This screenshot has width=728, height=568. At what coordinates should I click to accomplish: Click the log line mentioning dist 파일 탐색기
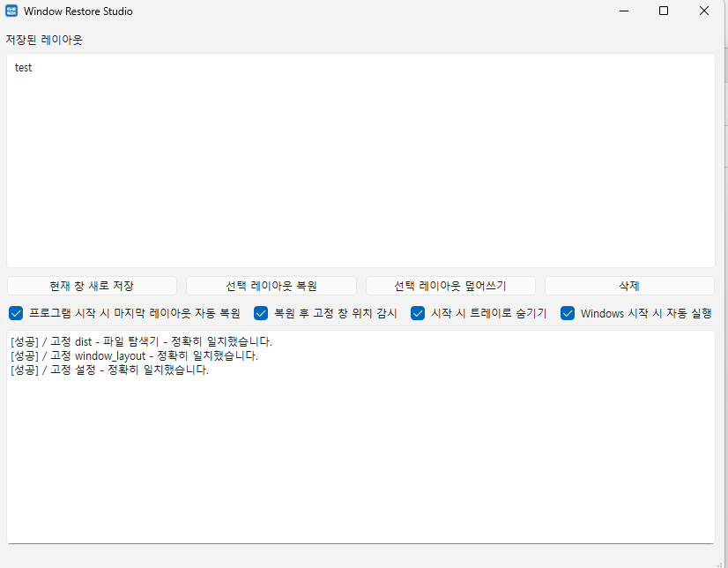tap(141, 342)
